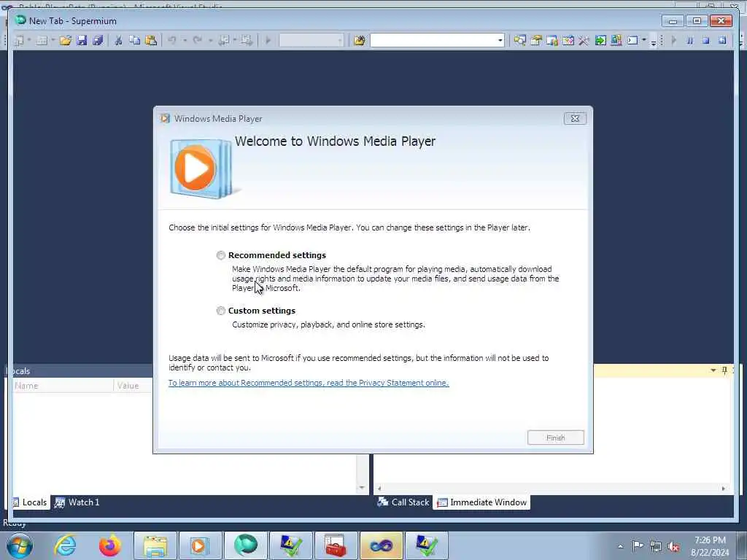Image resolution: width=747 pixels, height=560 pixels.
Task: Open Windows Explorer folder taskbar icon
Action: pyautogui.click(x=155, y=545)
